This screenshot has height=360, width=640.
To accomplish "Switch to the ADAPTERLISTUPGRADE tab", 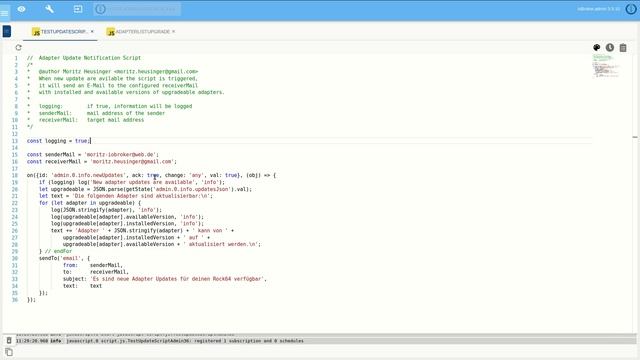I will [138, 31].
